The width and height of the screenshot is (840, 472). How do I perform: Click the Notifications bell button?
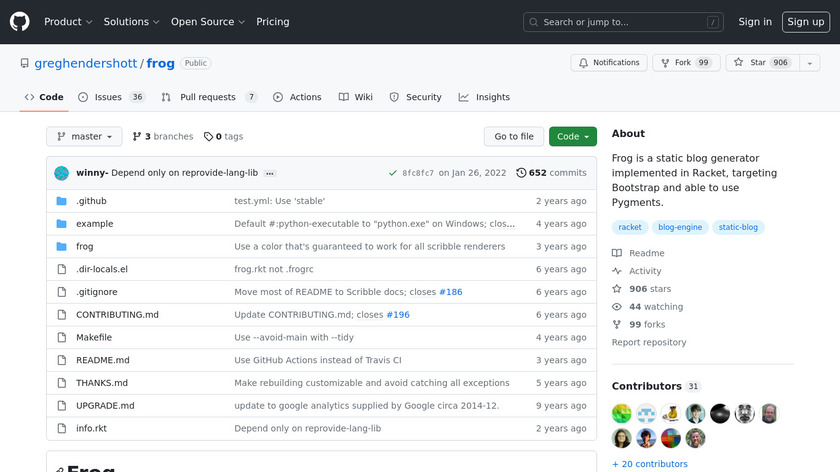coord(609,63)
